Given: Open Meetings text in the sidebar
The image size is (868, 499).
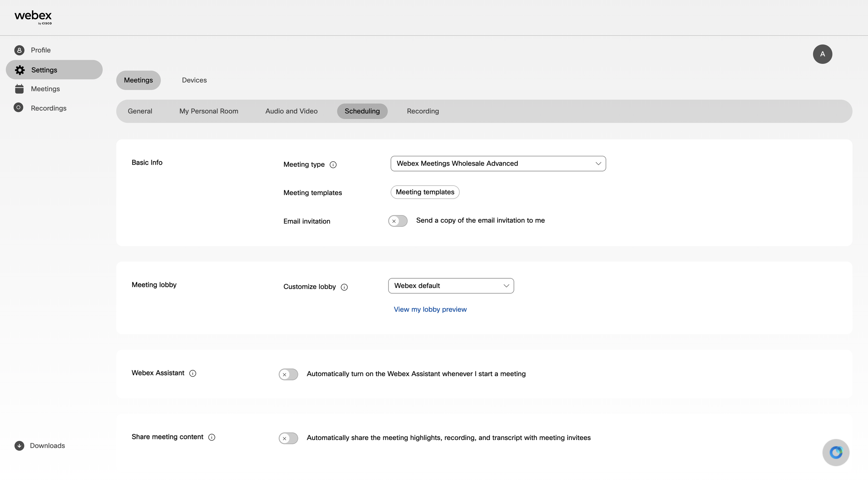Looking at the screenshot, I should coord(45,89).
